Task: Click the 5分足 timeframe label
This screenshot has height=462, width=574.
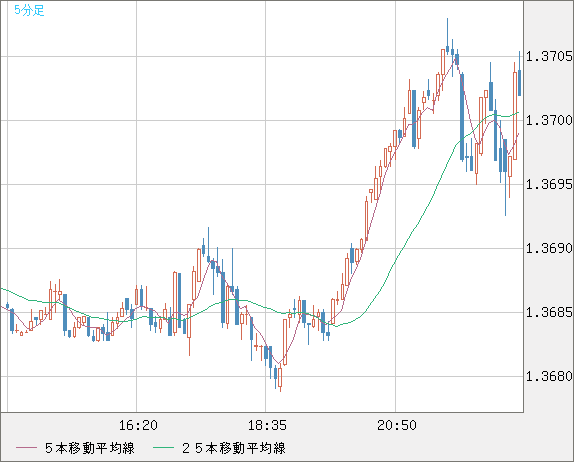Action: pyautogui.click(x=29, y=10)
